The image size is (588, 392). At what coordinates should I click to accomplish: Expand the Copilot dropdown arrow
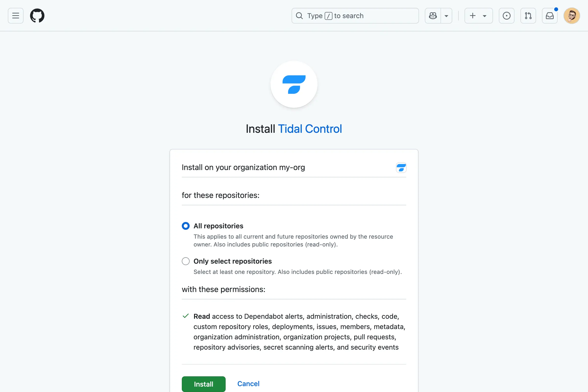point(446,16)
